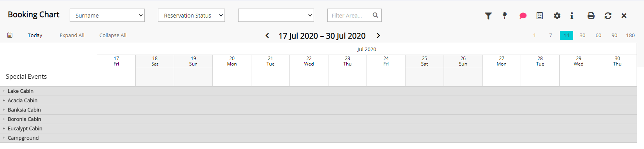Open the pink speech bubble messages icon
Image resolution: width=644 pixels, height=149 pixels.
(x=523, y=16)
